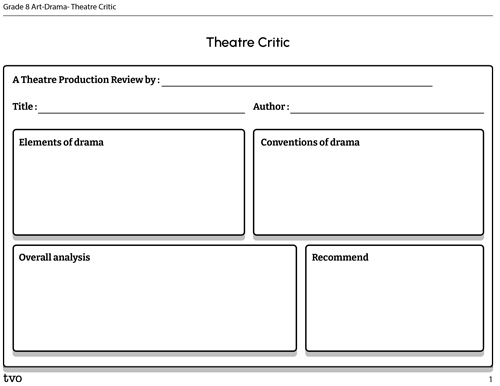Click inside the Overall analysis box
500x386 pixels.
tap(155, 298)
